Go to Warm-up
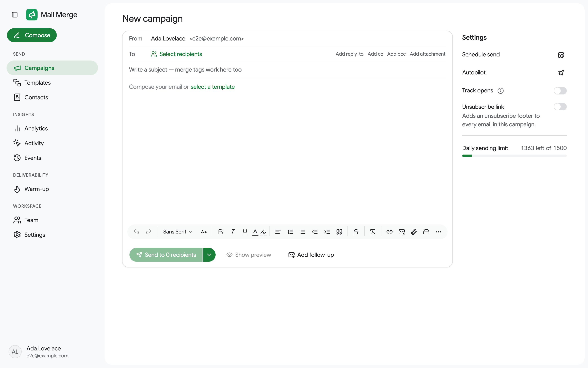 pyautogui.click(x=52, y=189)
